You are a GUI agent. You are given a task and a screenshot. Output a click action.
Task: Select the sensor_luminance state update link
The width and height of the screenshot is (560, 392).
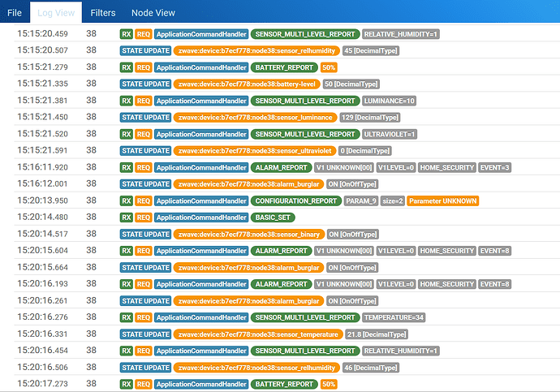256,118
